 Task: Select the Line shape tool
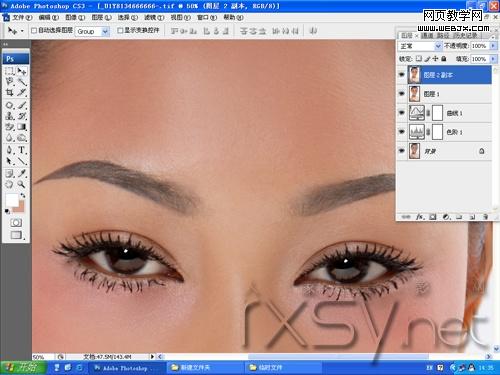22,161
